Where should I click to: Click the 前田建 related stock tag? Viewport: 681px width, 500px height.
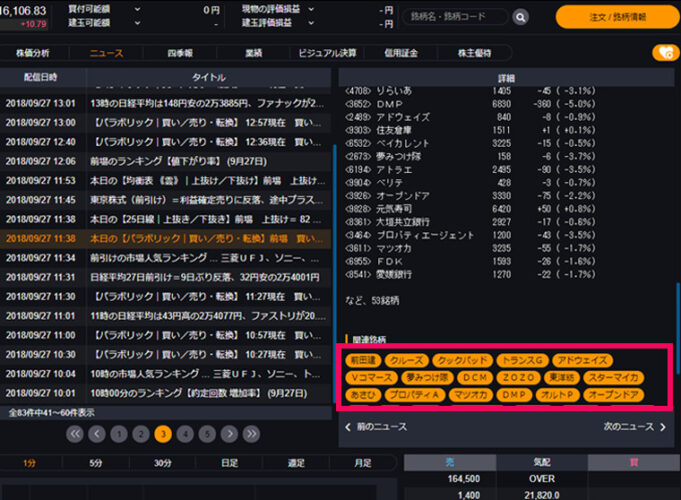pyautogui.click(x=363, y=360)
